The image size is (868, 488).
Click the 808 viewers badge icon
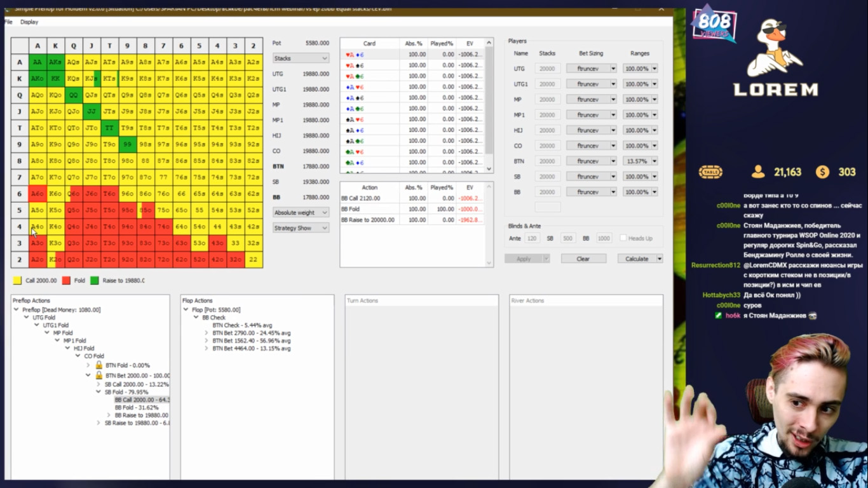point(714,25)
